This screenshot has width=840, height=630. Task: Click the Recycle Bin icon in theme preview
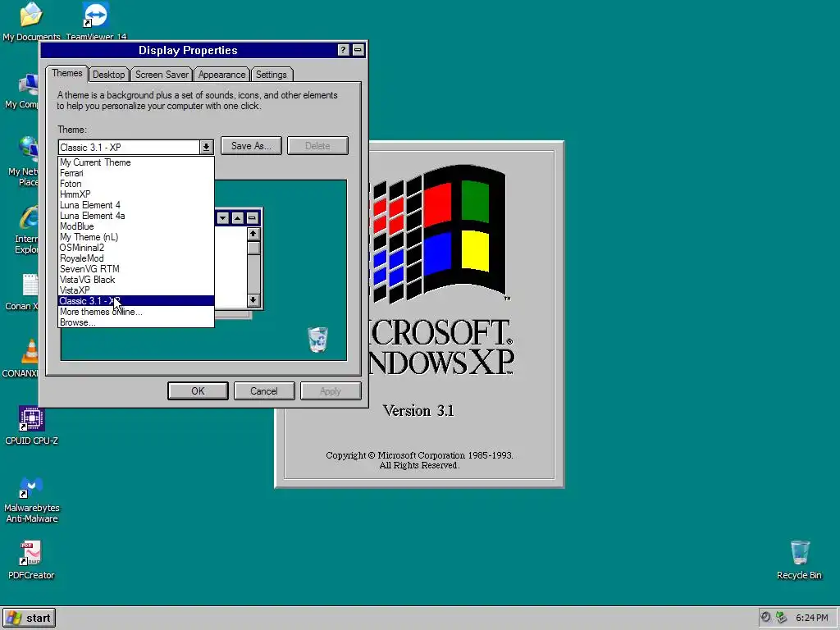click(x=317, y=340)
